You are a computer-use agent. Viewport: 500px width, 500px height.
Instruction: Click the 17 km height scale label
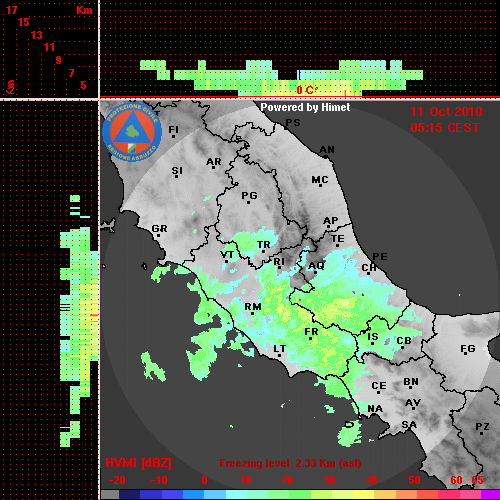click(x=12, y=10)
